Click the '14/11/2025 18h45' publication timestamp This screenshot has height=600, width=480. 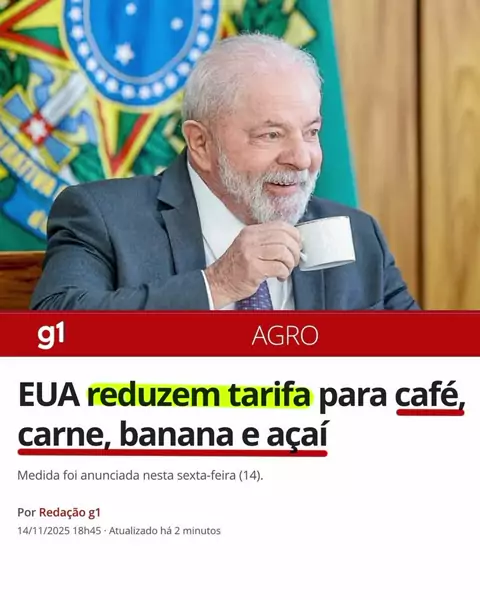tap(59, 531)
